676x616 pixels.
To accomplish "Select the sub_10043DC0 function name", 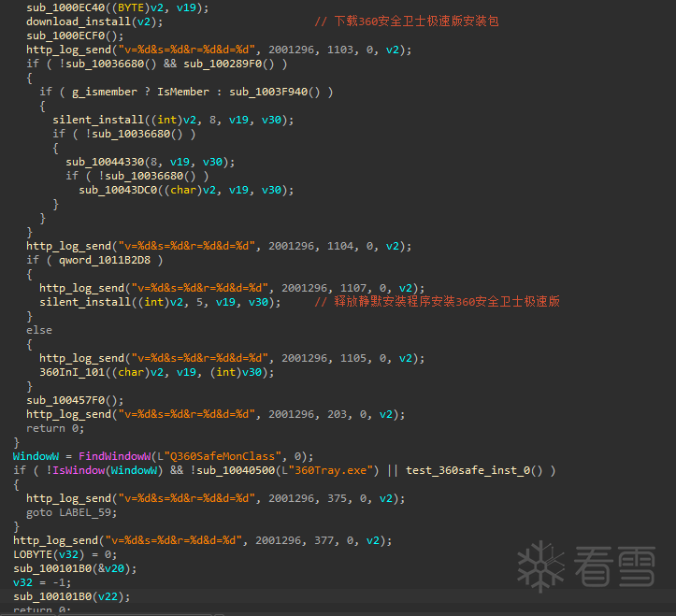I will [x=118, y=190].
